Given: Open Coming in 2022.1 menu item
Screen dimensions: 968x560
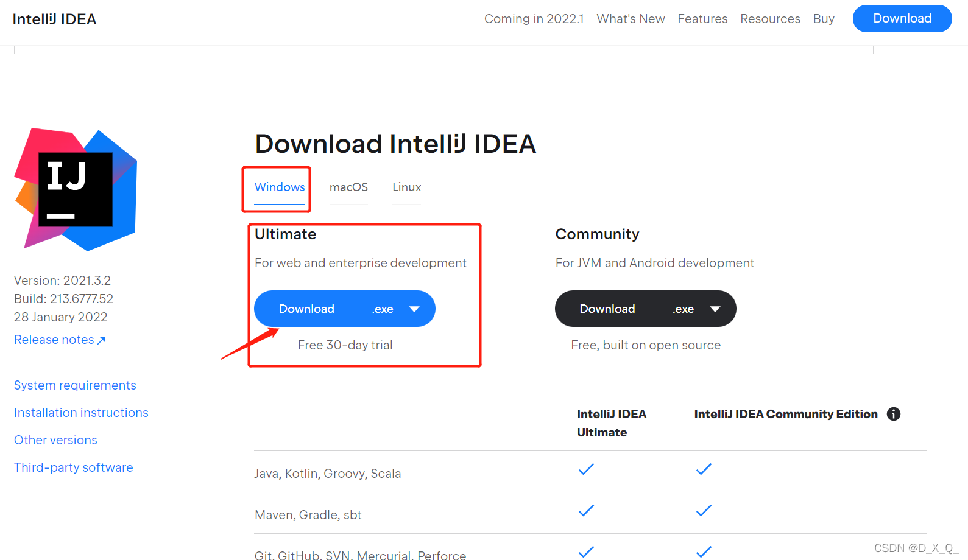Looking at the screenshot, I should (534, 19).
